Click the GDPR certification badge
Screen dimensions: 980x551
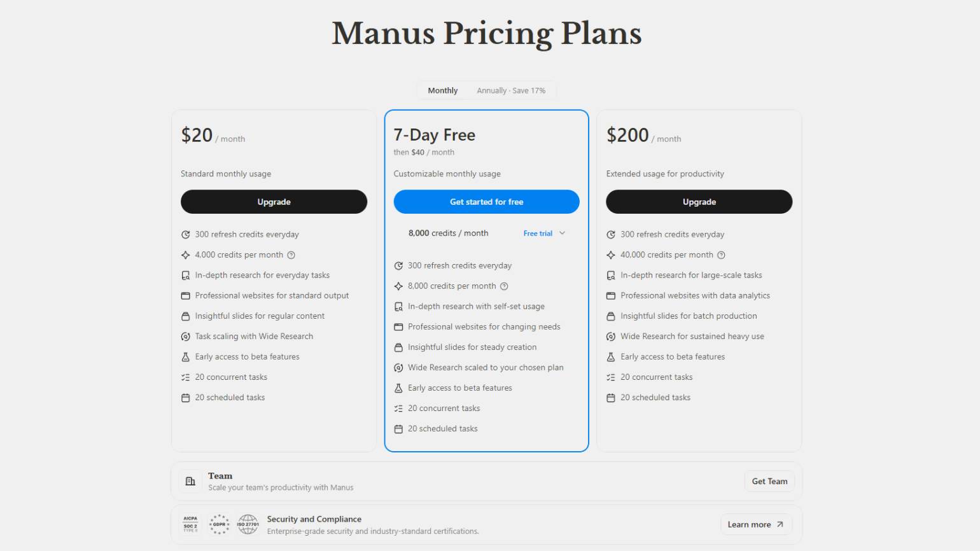pos(220,524)
